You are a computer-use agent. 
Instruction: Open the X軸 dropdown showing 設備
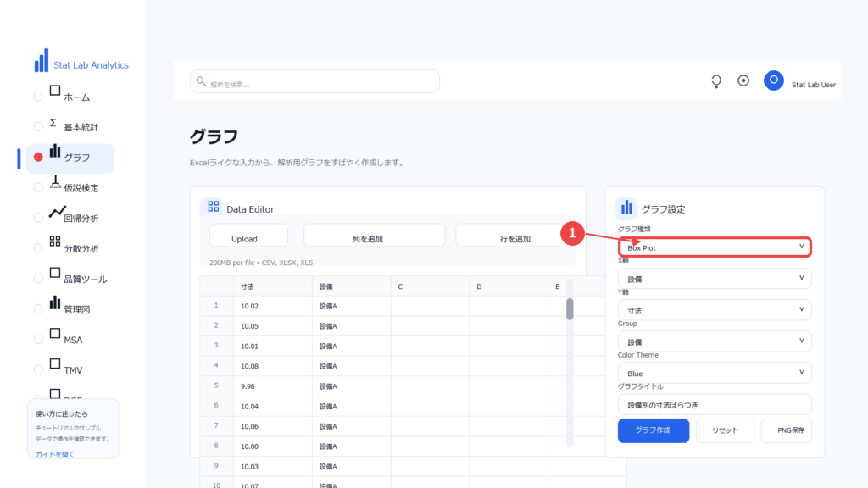[715, 278]
